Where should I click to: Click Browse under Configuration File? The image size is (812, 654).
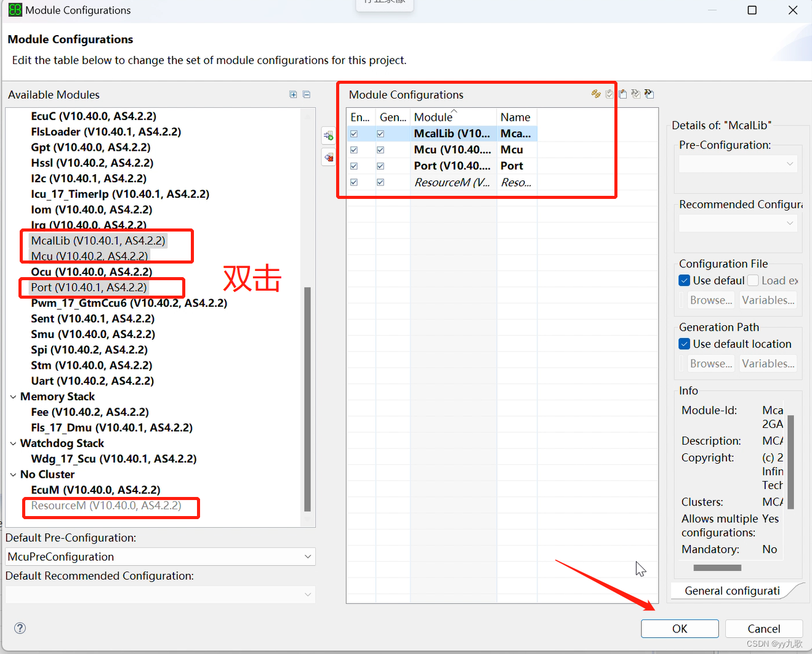pos(711,300)
